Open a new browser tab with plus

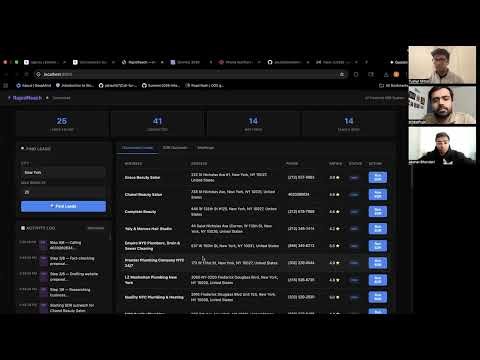tap(366, 62)
